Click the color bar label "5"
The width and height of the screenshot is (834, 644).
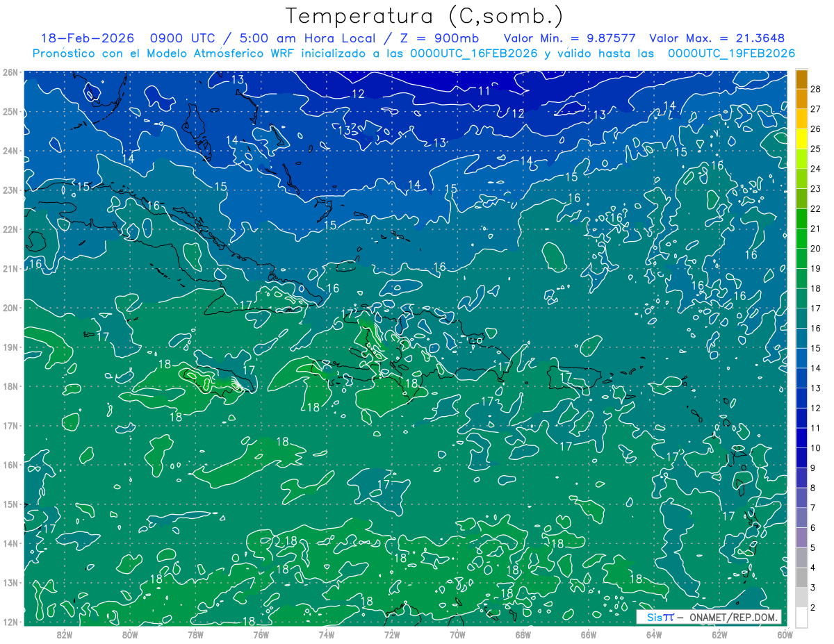pos(812,547)
